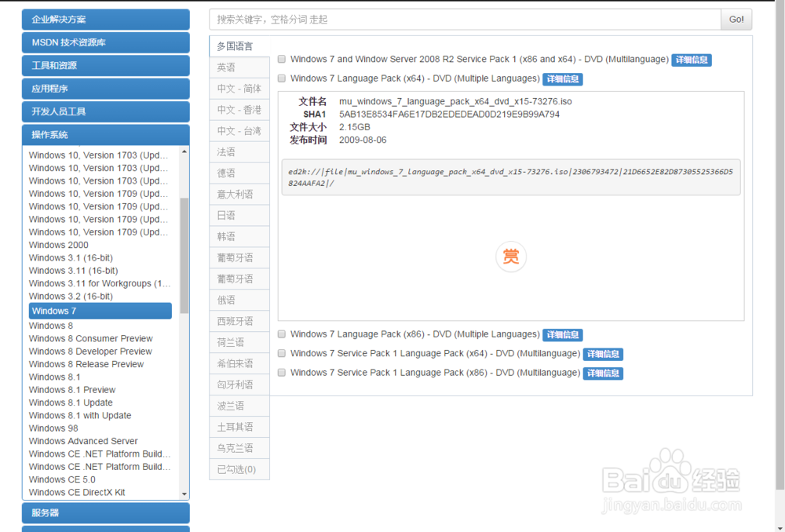Click 详细信息 for Windows 7 and Window Server 2008 R2 SP1
Viewport: 785px width, 532px height.
[x=692, y=60]
